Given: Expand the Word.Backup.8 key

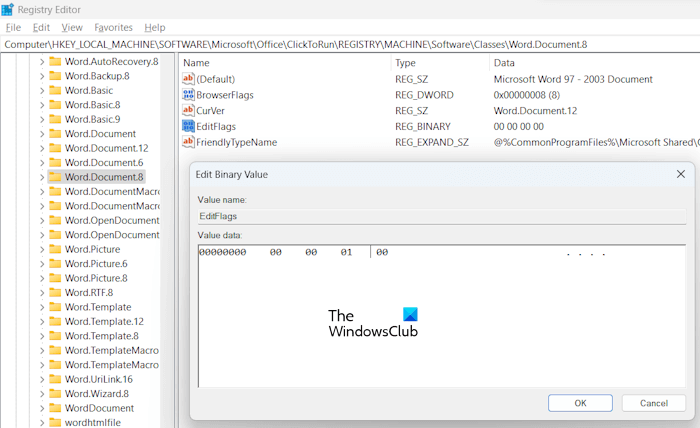Looking at the screenshot, I should pos(42,76).
